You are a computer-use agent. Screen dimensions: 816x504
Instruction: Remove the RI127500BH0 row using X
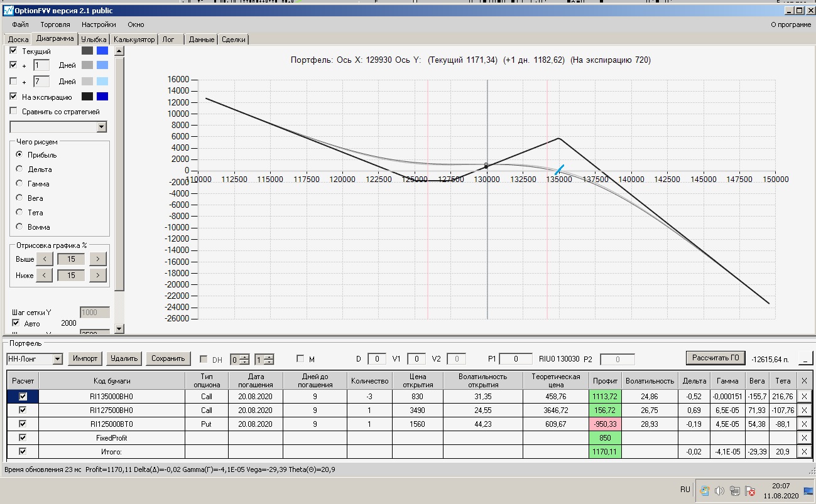[x=804, y=410]
